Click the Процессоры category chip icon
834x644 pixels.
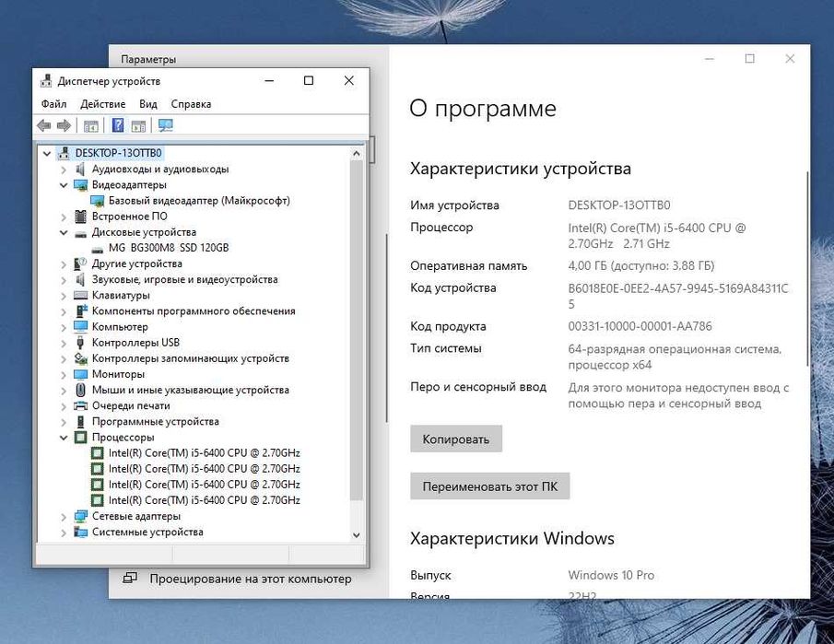(x=80, y=437)
